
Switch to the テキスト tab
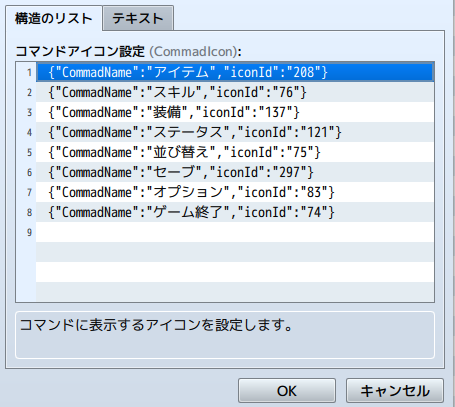[x=138, y=18]
